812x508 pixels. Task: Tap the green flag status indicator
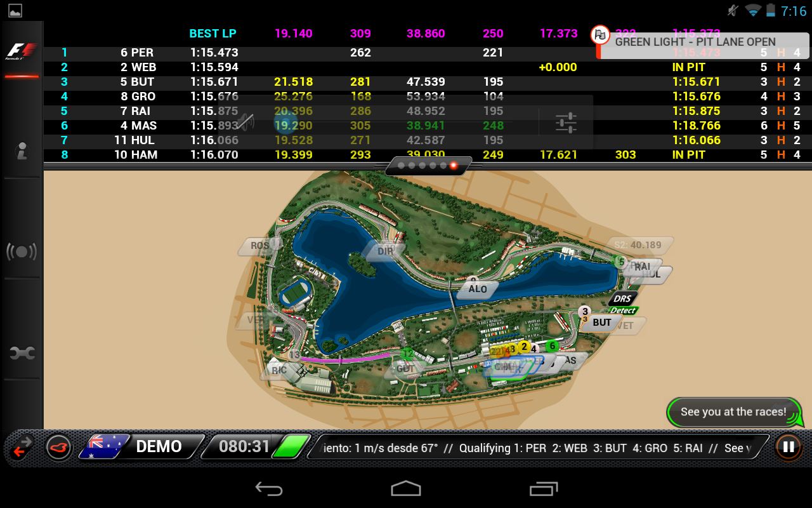tap(292, 446)
